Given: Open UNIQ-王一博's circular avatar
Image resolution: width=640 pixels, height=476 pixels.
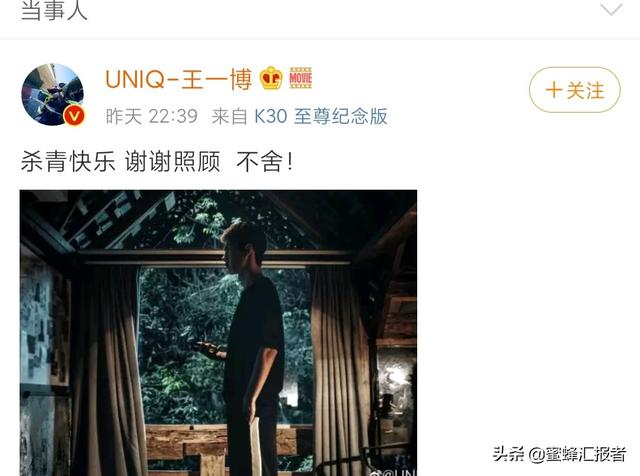Looking at the screenshot, I should pyautogui.click(x=53, y=94).
